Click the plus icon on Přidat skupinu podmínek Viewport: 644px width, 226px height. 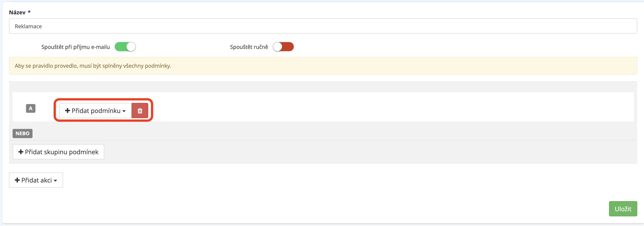pyautogui.click(x=21, y=152)
